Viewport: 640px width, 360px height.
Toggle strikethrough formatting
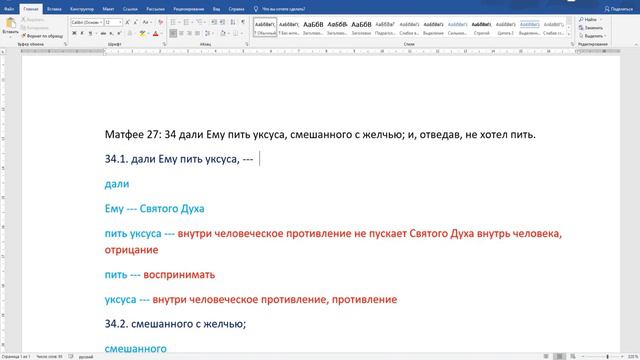click(x=103, y=33)
